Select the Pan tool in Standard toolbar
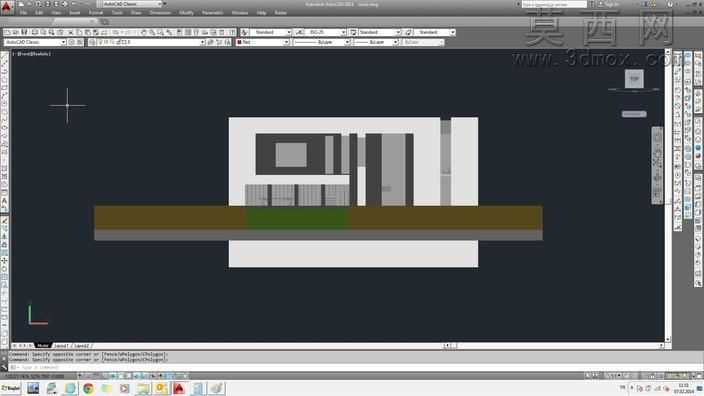704x396 pixels. pos(144,32)
